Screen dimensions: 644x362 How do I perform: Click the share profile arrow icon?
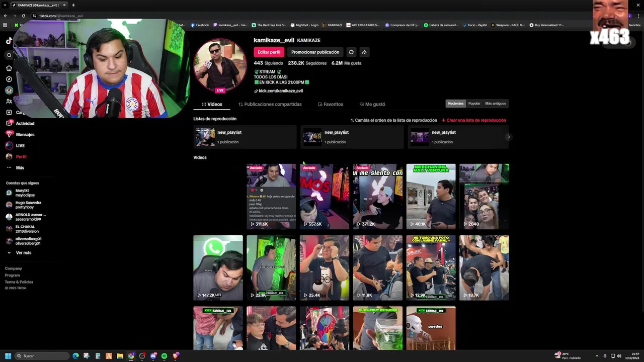coord(364,52)
